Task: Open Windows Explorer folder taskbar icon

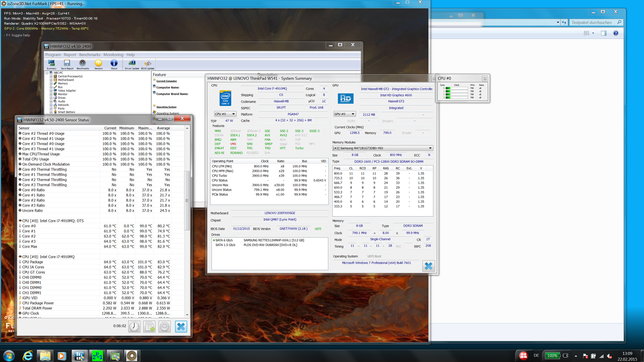Action: click(x=45, y=356)
